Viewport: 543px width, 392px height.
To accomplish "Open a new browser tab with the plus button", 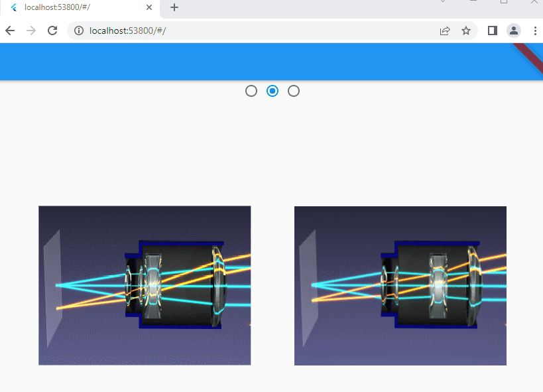I will (174, 9).
